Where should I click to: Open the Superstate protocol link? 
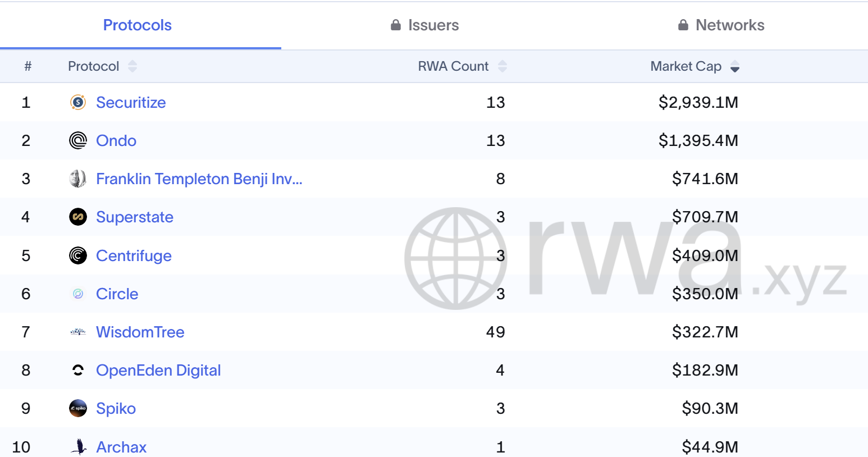coord(135,217)
